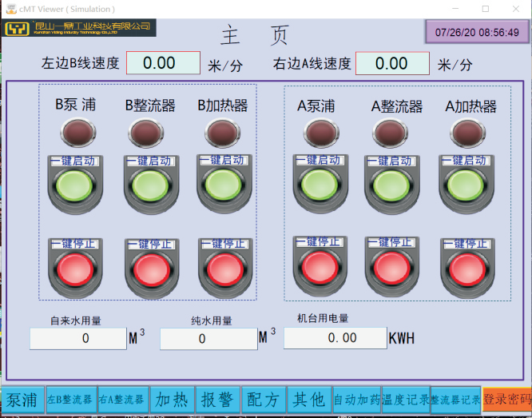Switch to the 自动加药 page
This screenshot has height=418, width=532.
click(x=356, y=400)
